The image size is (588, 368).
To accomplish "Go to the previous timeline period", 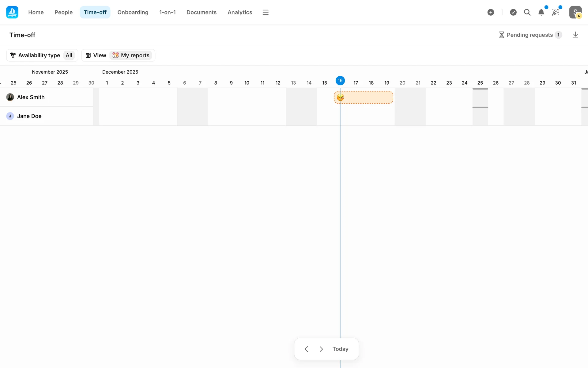I will pyautogui.click(x=306, y=349).
